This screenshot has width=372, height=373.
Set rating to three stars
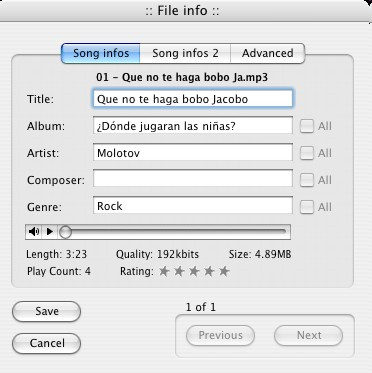click(x=194, y=271)
